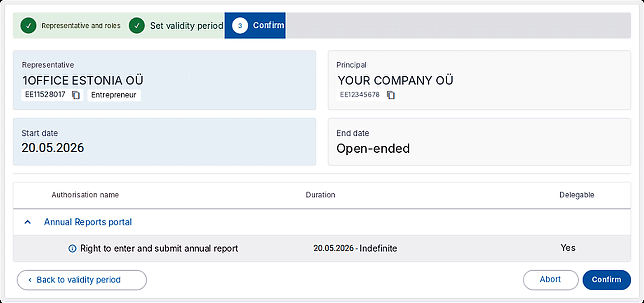Go to Set validity period step
Image resolution: width=644 pixels, height=303 pixels.
tap(186, 26)
